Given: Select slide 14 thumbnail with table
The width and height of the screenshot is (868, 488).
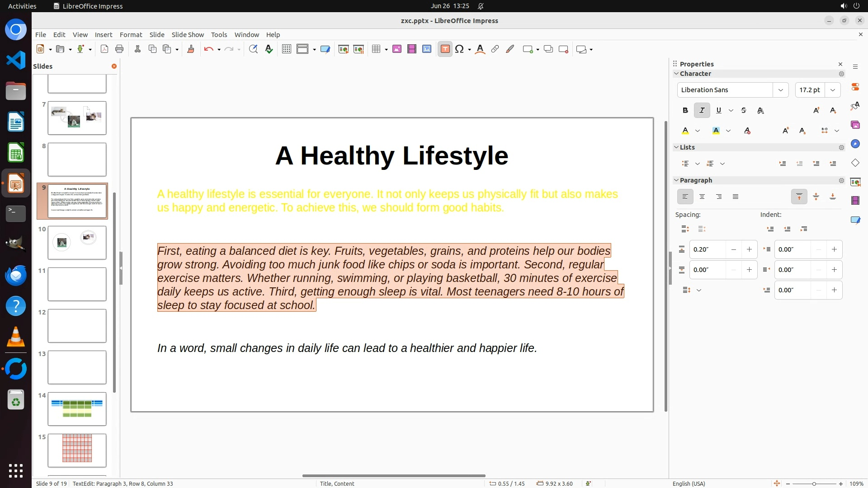Looking at the screenshot, I should tap(77, 409).
